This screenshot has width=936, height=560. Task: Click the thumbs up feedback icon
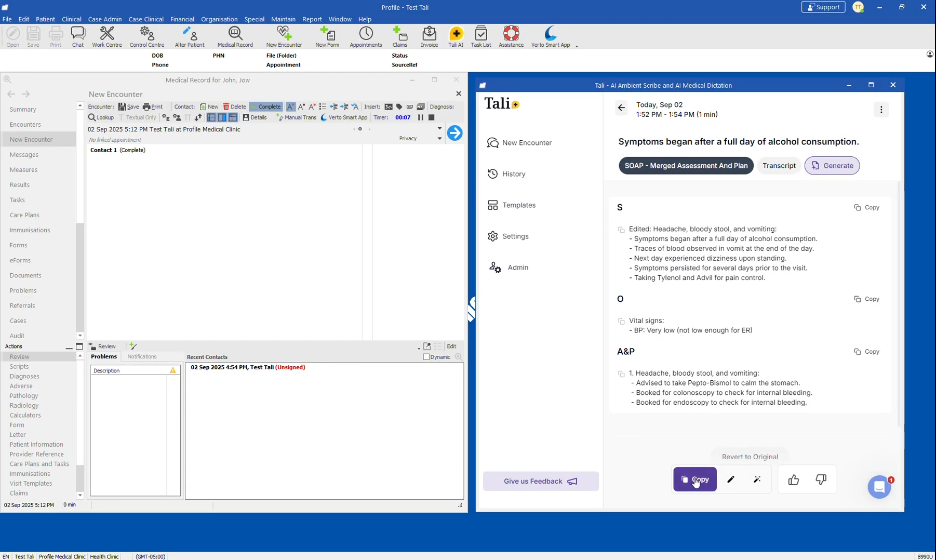pyautogui.click(x=793, y=480)
